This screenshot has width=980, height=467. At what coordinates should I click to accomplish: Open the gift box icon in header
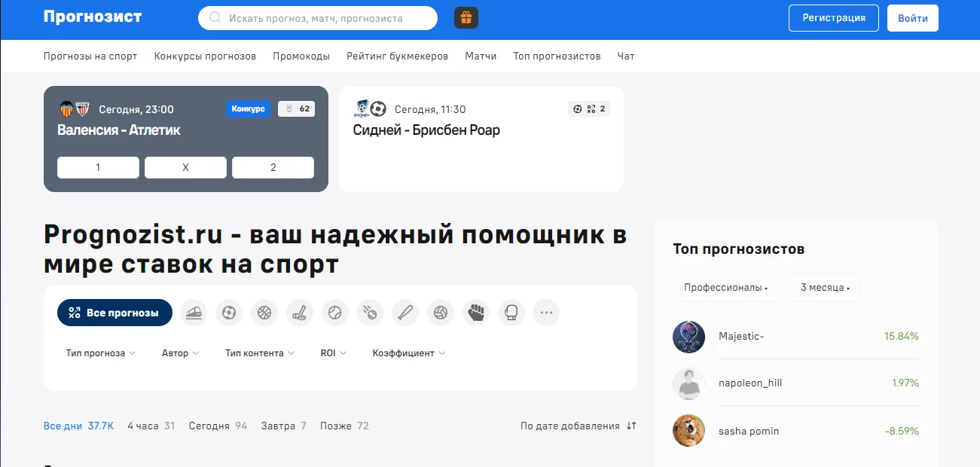[466, 18]
